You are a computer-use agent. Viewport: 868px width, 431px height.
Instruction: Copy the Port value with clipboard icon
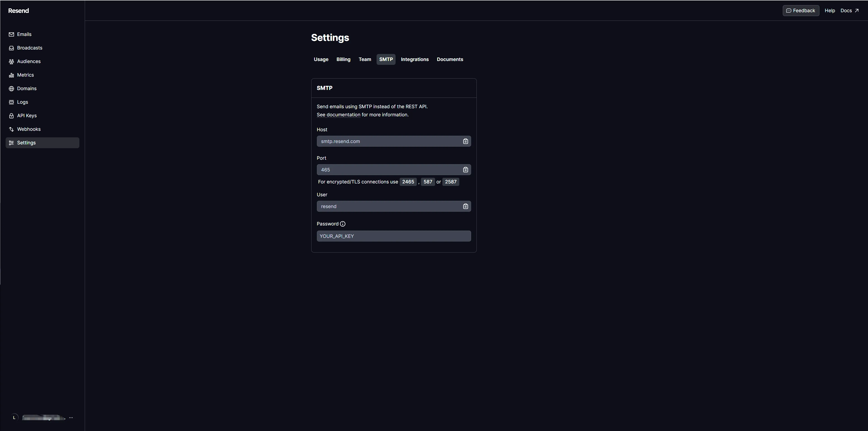tap(465, 170)
